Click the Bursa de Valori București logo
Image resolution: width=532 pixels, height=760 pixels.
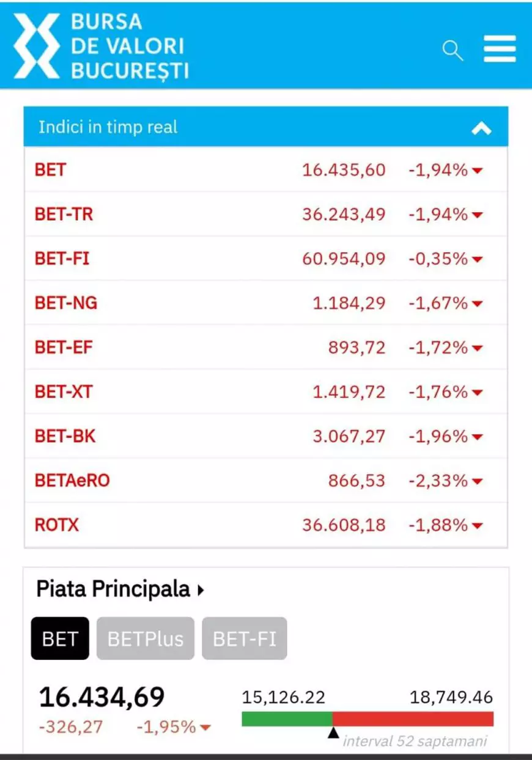[102, 46]
